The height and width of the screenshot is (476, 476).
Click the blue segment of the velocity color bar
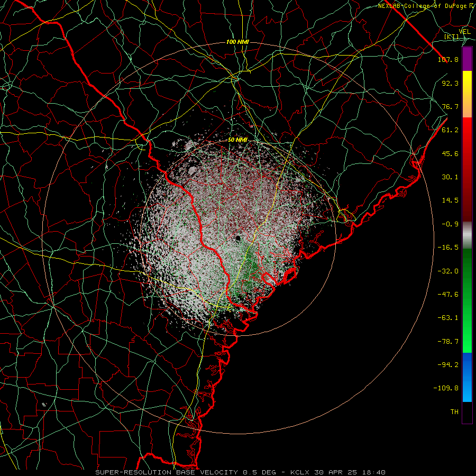click(x=467, y=377)
